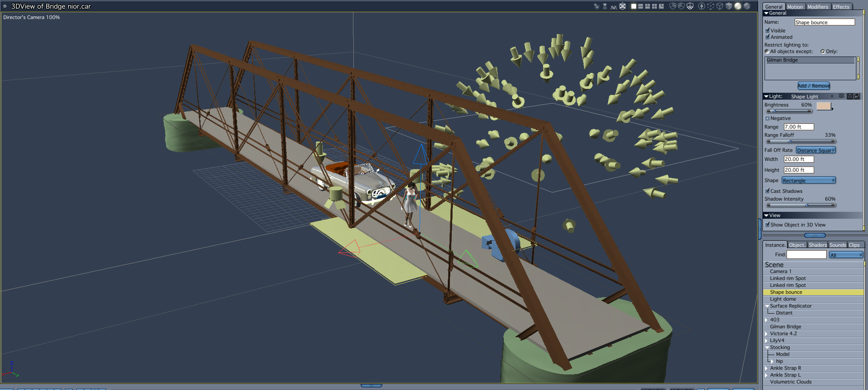The image size is (868, 390).
Task: Select the two horizontal panes layout
Action: [641, 6]
